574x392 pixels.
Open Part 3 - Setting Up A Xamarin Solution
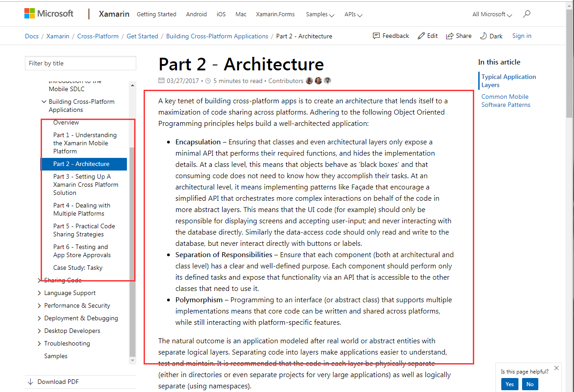[x=86, y=184]
